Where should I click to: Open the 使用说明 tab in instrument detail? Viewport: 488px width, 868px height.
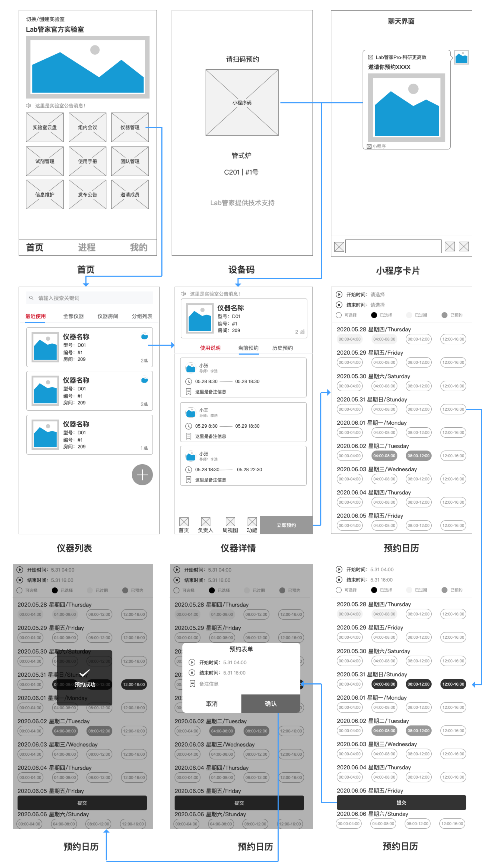(x=210, y=348)
